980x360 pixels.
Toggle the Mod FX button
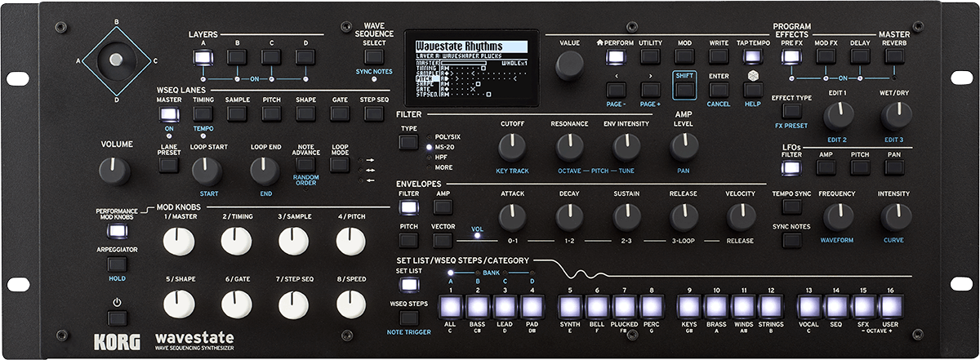point(826,56)
